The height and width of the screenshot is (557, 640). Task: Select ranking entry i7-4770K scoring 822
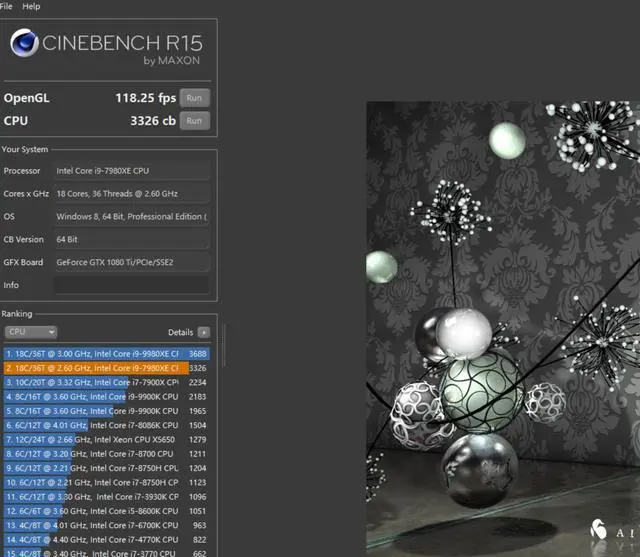pyautogui.click(x=107, y=539)
